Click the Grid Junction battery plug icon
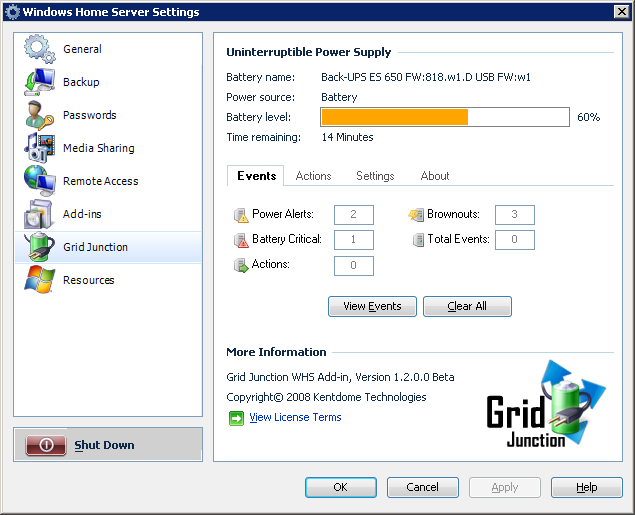Screen dimensions: 635x515 (x=39, y=247)
